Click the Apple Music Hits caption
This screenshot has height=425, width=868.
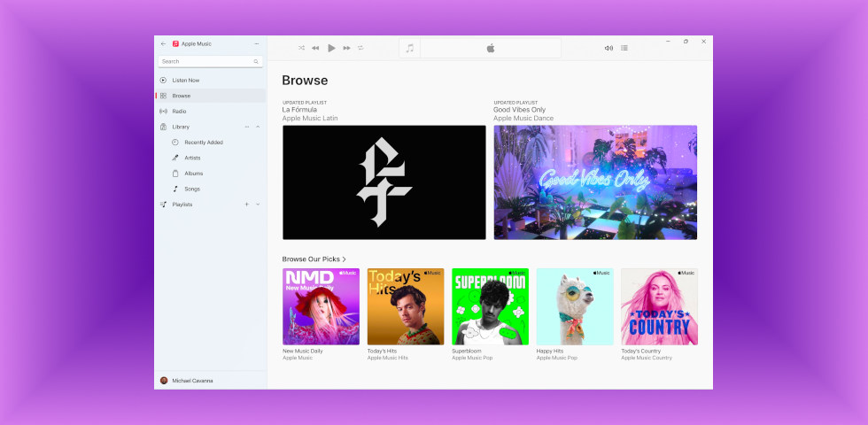click(x=388, y=358)
